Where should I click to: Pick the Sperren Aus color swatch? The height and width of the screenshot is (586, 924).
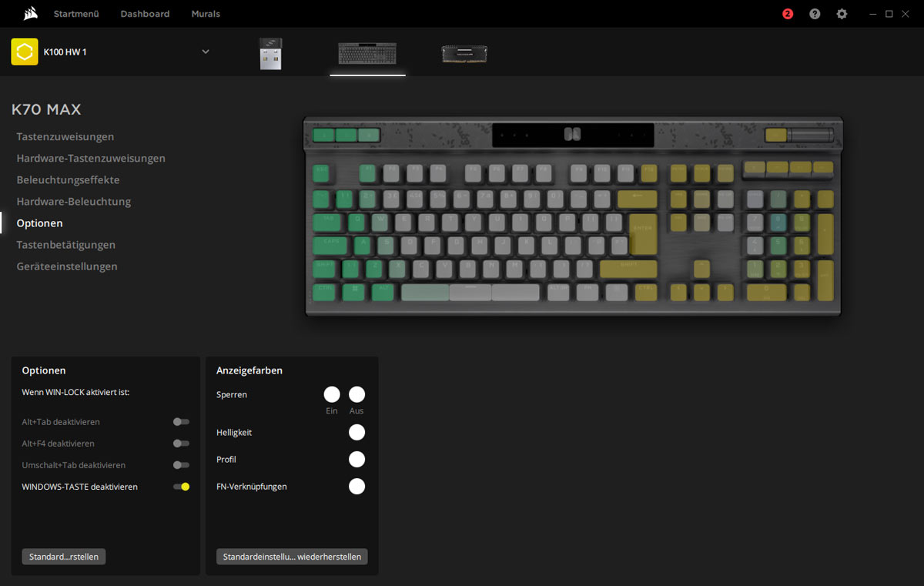pyautogui.click(x=357, y=394)
